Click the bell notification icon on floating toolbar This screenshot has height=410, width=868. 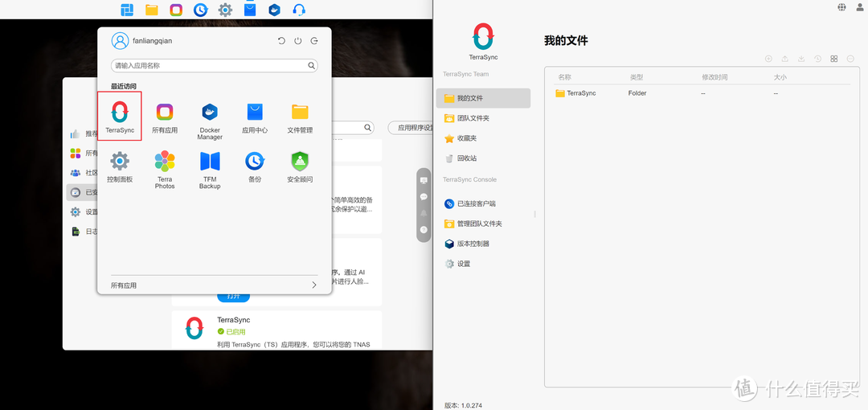point(424,213)
